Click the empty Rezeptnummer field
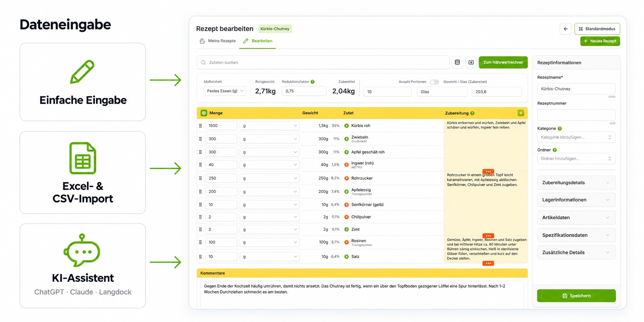The image size is (644, 322). 576,115
